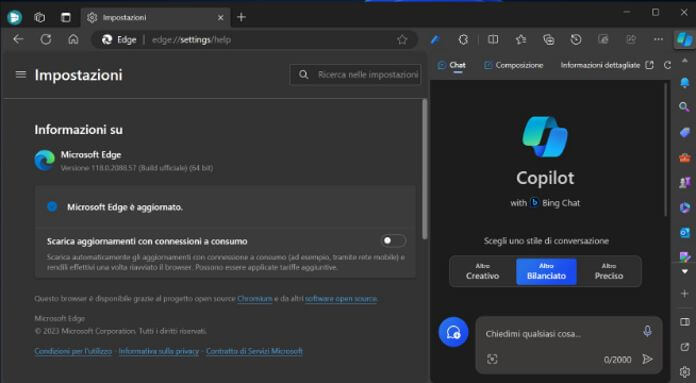The height and width of the screenshot is (383, 696).
Task: Start a new topic with blue chat button
Action: coord(453,332)
